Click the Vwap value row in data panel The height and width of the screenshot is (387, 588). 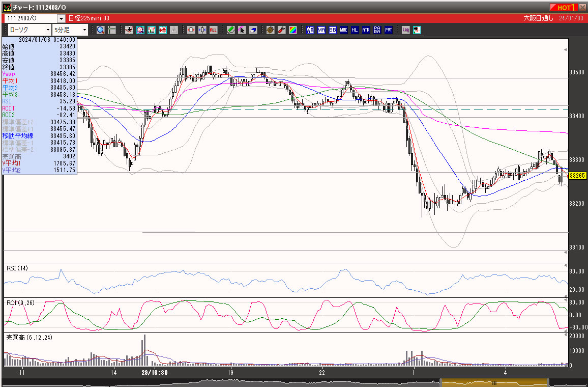click(x=39, y=73)
